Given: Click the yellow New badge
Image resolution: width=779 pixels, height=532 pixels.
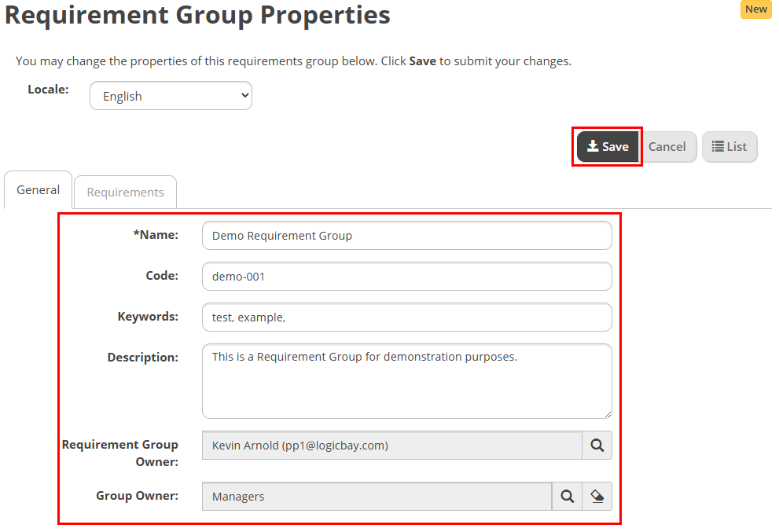Looking at the screenshot, I should click(x=755, y=9).
